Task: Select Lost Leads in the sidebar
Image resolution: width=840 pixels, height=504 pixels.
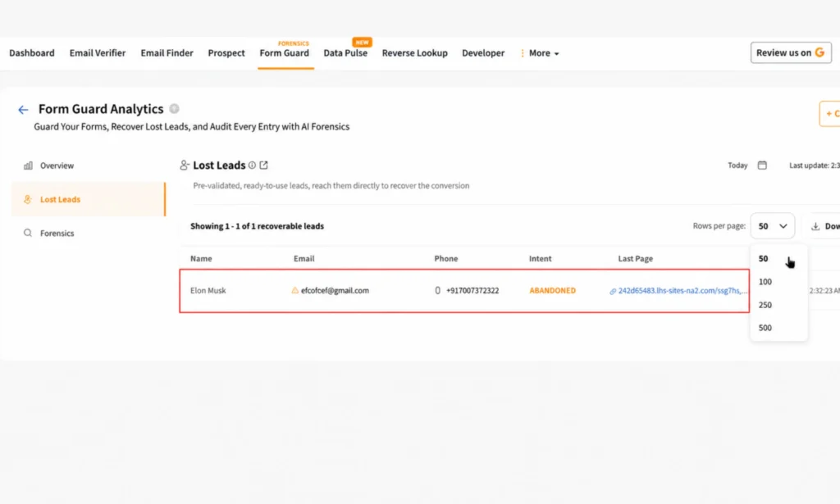Action: pos(89,200)
